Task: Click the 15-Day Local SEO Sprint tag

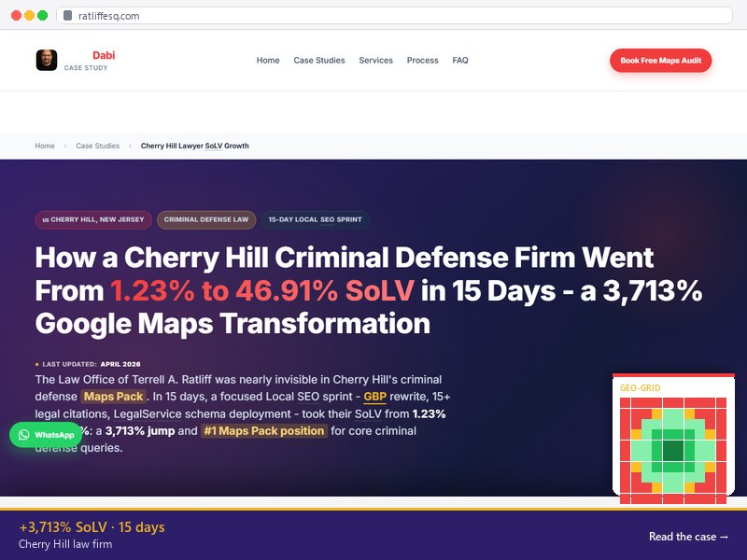Action: [315, 219]
